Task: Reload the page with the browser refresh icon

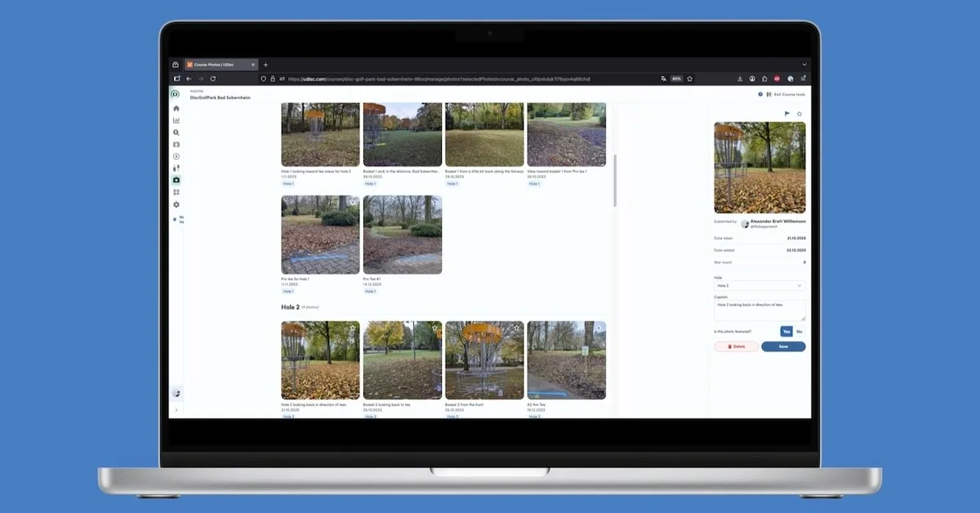Action: click(x=213, y=78)
